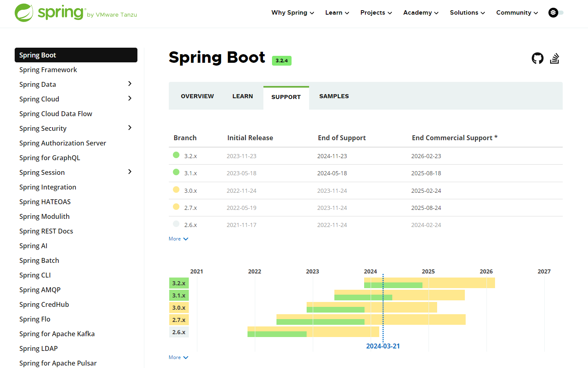Screen dimensions: 588x368
Task: Click the 3.2.x label in timeline chart
Action: click(x=179, y=283)
